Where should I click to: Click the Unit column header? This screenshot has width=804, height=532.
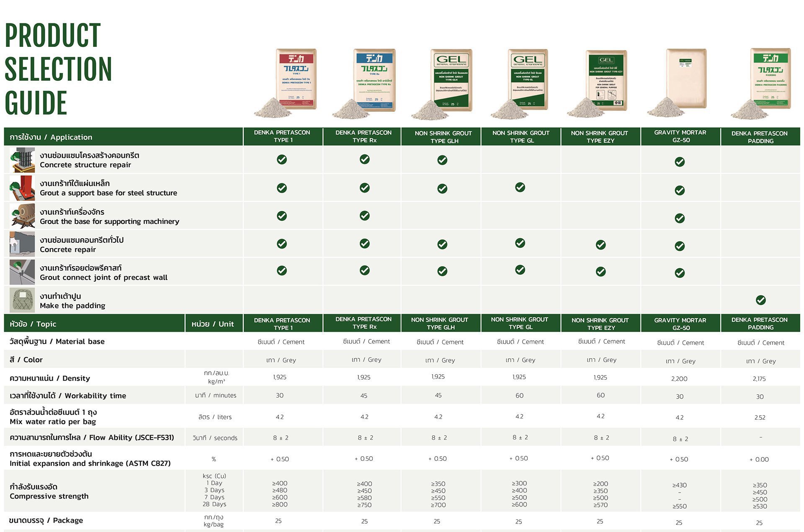coord(213,324)
